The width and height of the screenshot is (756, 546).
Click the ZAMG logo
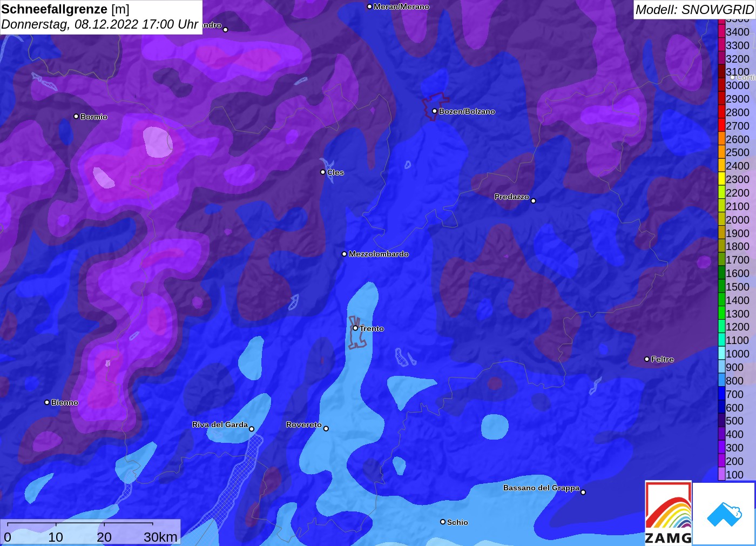(x=669, y=513)
